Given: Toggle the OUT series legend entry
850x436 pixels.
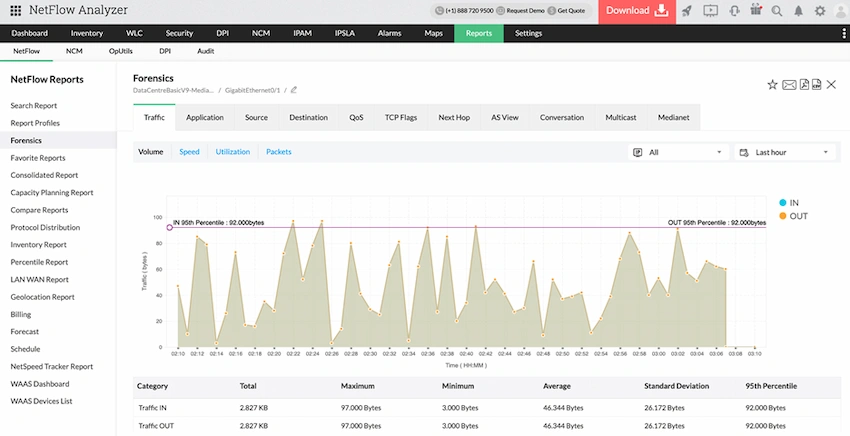Looking at the screenshot, I should (793, 216).
